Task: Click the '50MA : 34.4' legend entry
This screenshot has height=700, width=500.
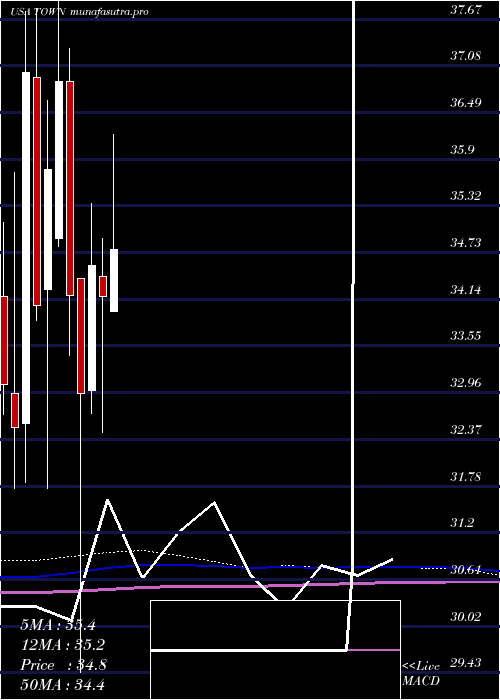Action: [x=63, y=684]
